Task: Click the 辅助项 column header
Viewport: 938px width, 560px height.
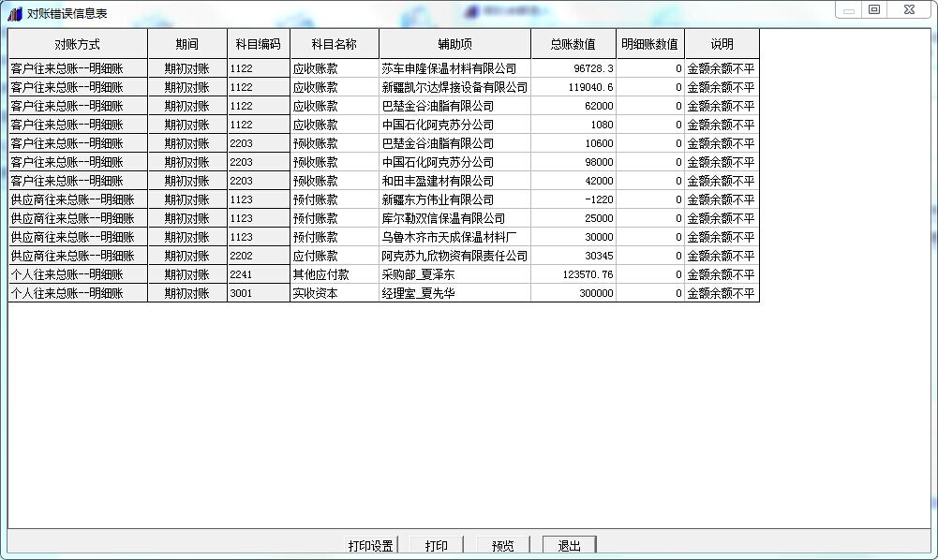Action: click(454, 44)
